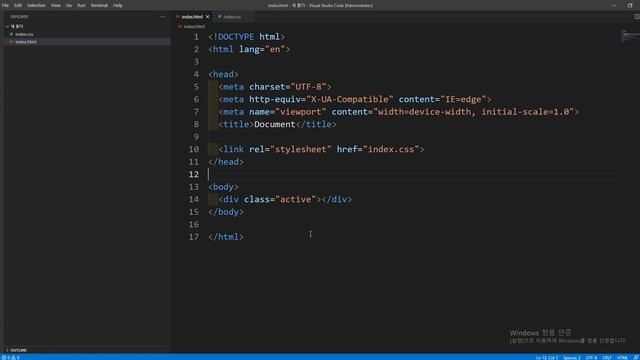Click the title Document line

(x=277, y=124)
